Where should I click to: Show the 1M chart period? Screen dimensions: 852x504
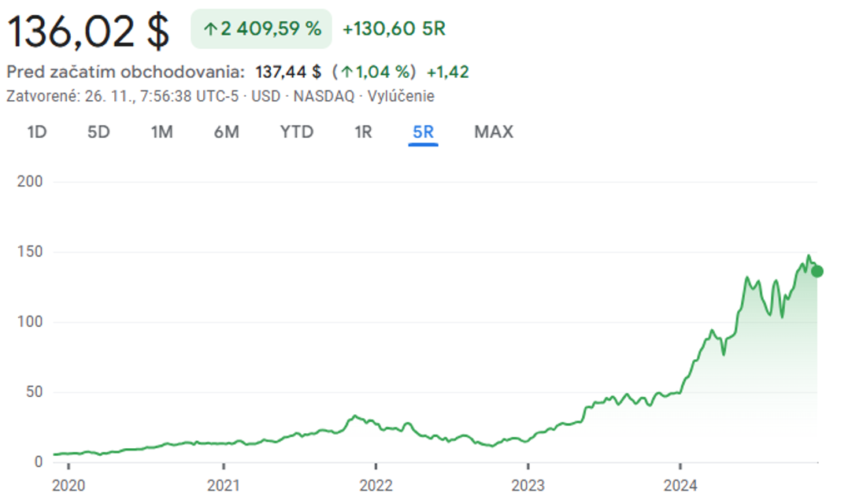[161, 132]
